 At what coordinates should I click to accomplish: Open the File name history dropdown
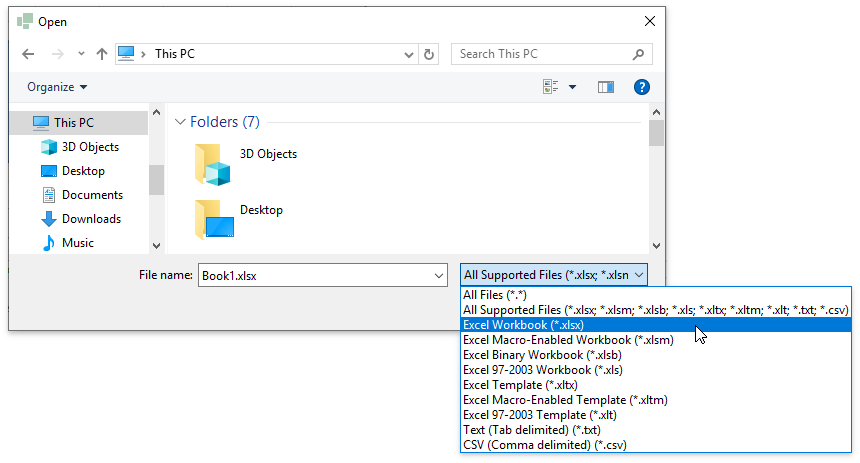[439, 275]
